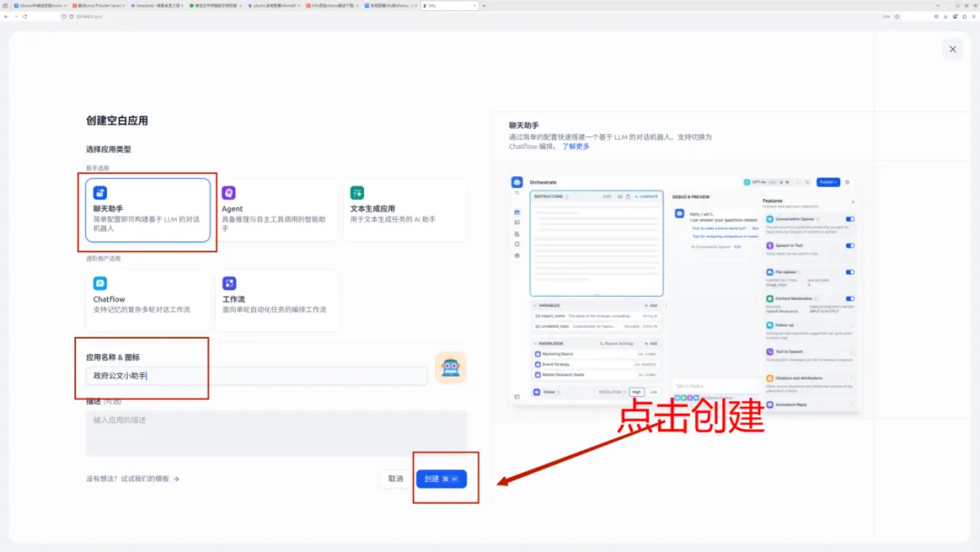Click the 聊天助手 Orchestrate preview image
980x552 pixels.
[x=685, y=292]
